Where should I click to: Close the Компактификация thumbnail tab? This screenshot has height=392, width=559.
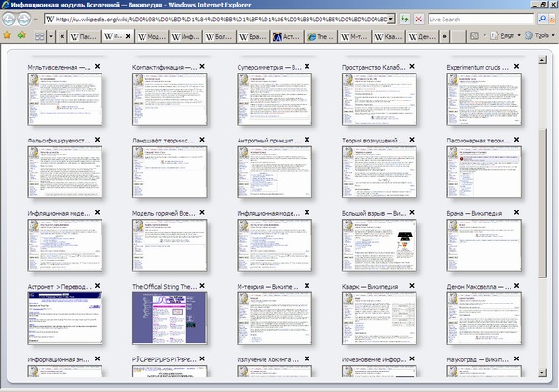pos(202,67)
